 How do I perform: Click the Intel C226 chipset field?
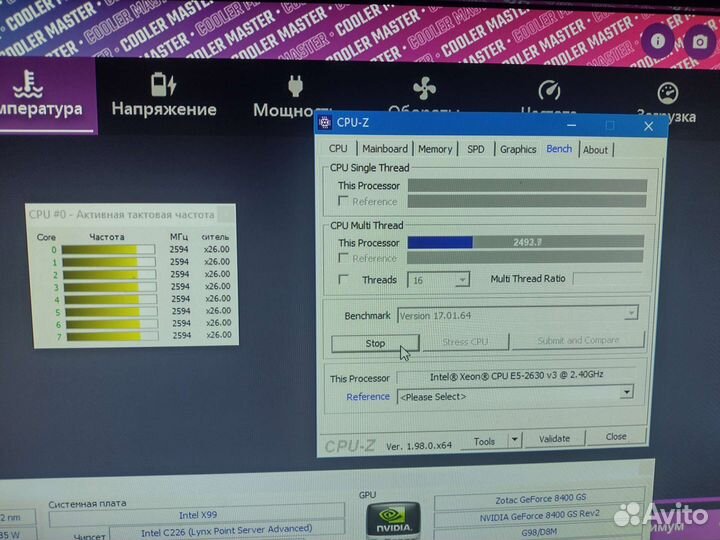tap(227, 531)
